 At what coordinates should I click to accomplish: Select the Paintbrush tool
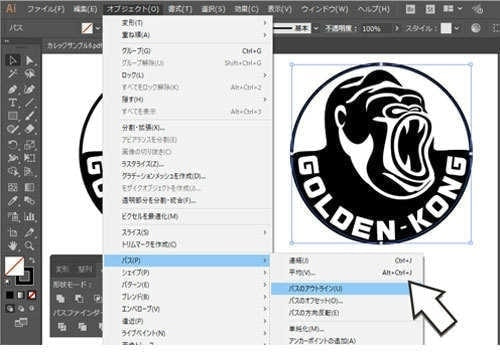[29, 116]
